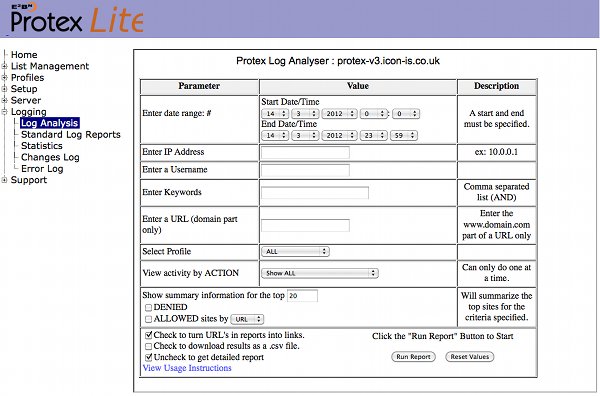The height and width of the screenshot is (396, 600).
Task: Enable download results as .csv checkbox
Action: (x=148, y=347)
